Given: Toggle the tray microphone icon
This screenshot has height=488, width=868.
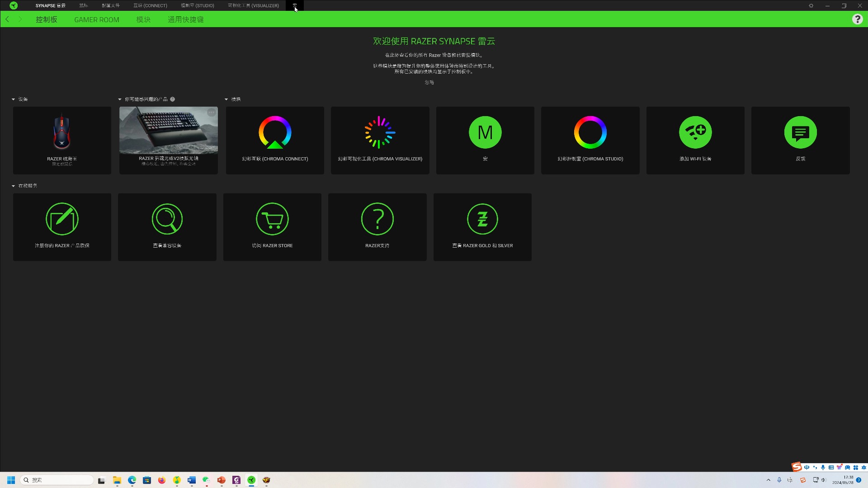Looking at the screenshot, I should 779,480.
